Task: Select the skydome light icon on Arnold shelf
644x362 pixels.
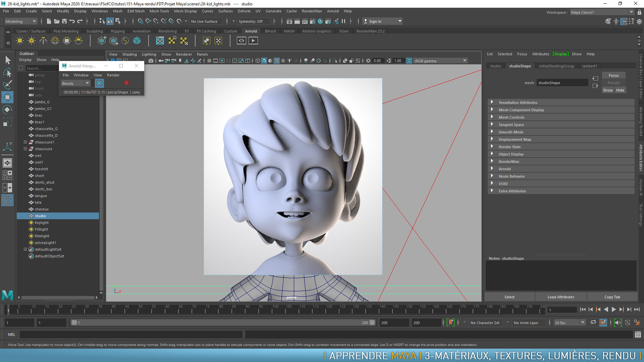Action: 54,40
